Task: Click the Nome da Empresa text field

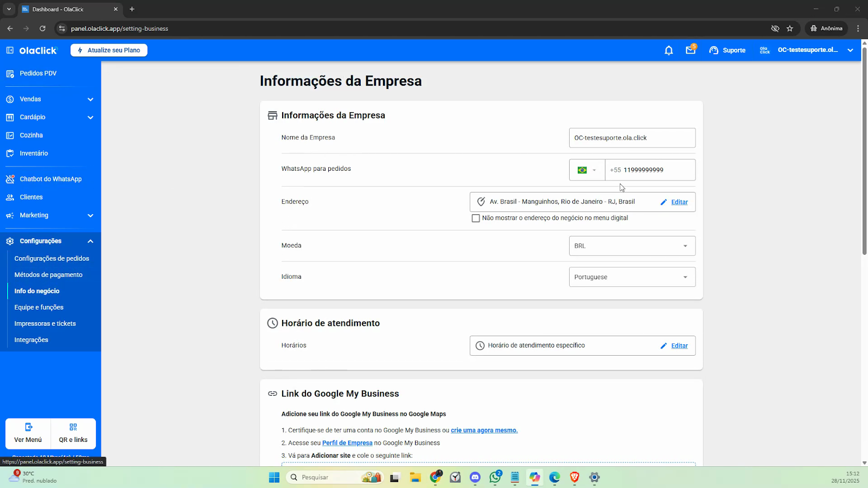Action: pyautogui.click(x=631, y=138)
